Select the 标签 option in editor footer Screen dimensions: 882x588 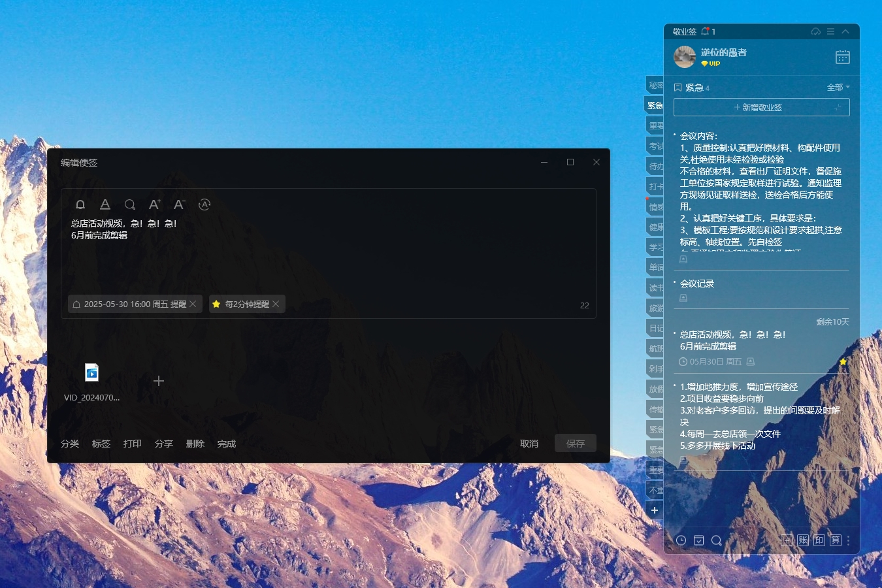point(101,444)
